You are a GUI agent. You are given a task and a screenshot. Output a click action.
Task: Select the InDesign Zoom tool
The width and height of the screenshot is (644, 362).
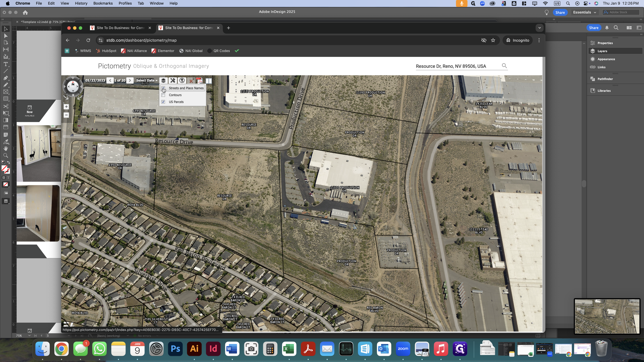click(x=6, y=155)
